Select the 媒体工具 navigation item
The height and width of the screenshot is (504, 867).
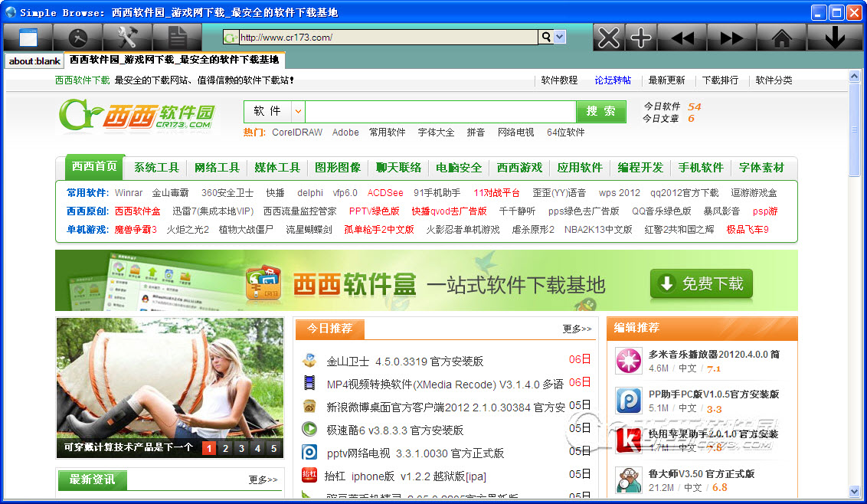pos(277,168)
